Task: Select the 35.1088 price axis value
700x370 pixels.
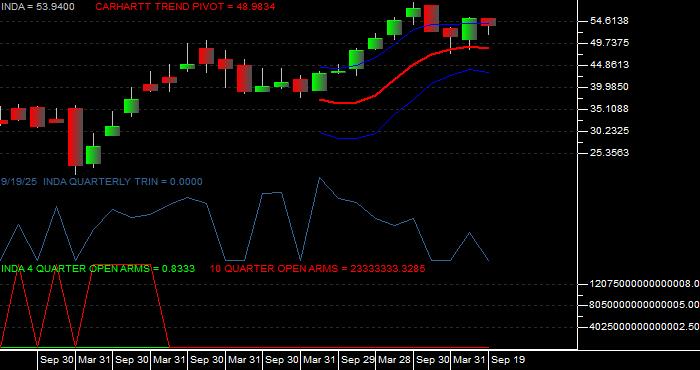Action: (x=610, y=108)
